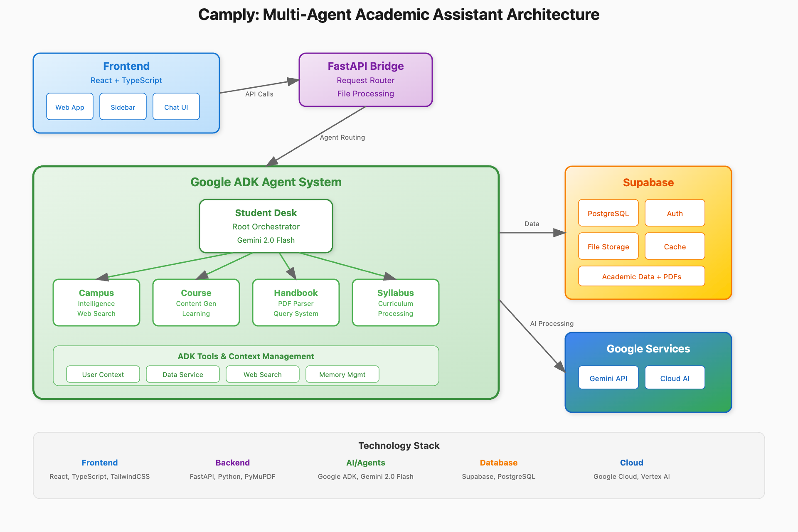Click the Student Desk orchestrator node
The height and width of the screenshot is (532, 798).
click(266, 226)
